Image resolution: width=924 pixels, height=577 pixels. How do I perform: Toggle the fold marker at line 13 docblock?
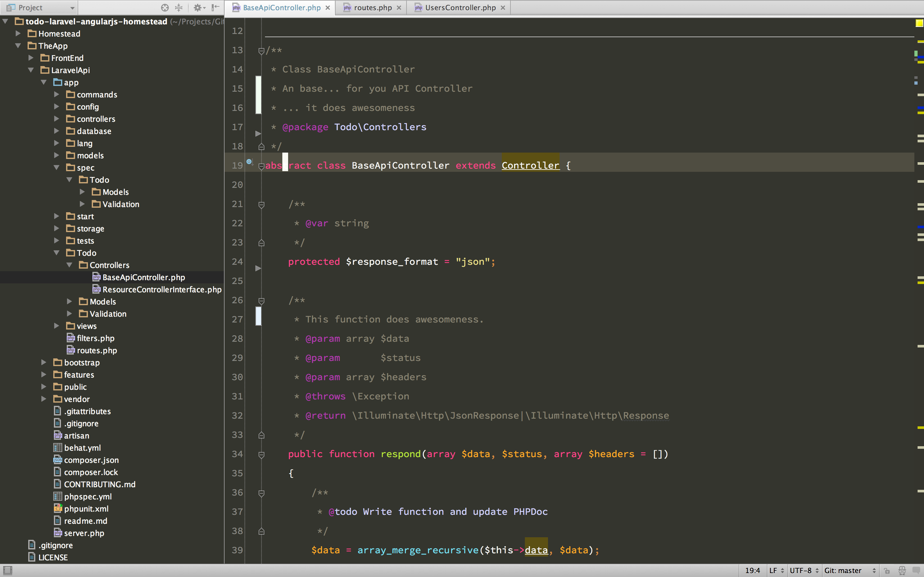point(261,50)
